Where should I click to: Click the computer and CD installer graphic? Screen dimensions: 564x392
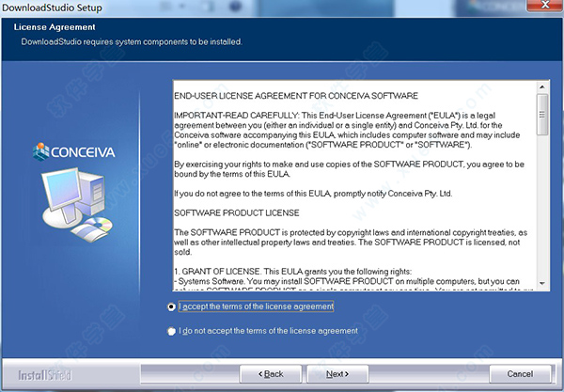point(77,204)
